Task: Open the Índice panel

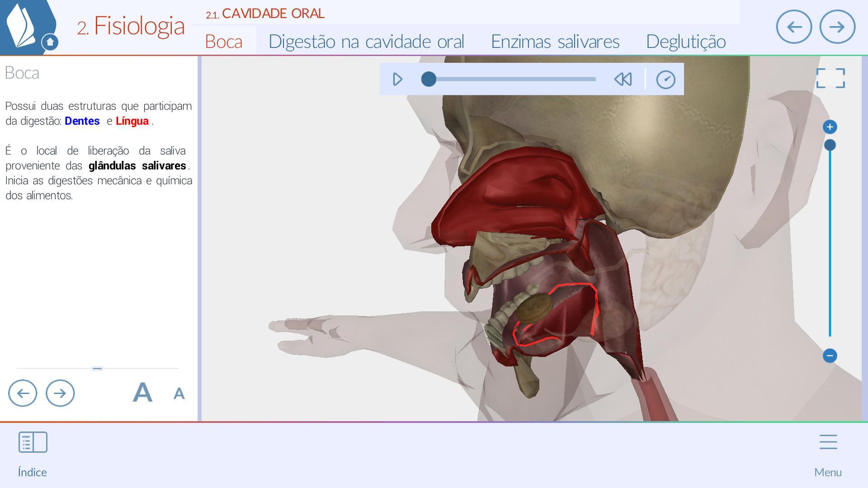Action: tap(32, 442)
